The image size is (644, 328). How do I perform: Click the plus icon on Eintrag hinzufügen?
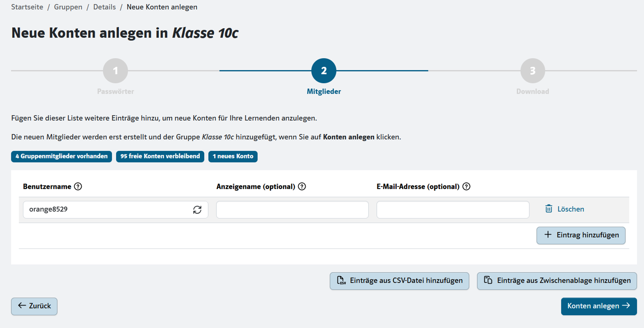[548, 235]
